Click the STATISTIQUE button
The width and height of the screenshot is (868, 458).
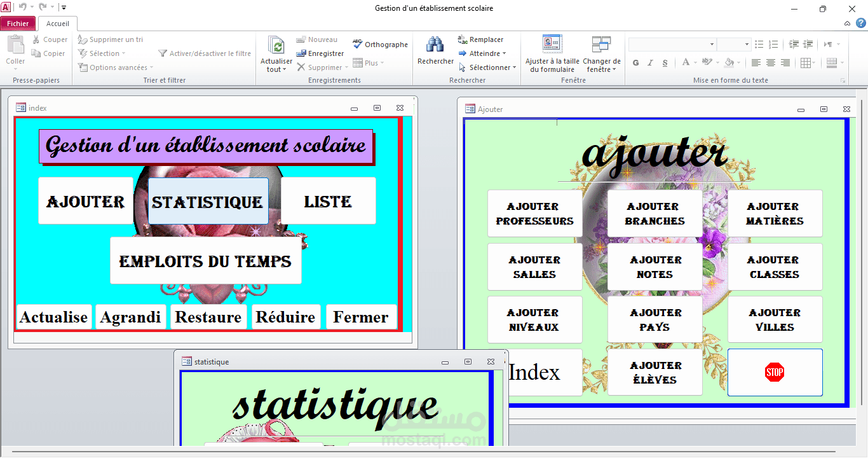[x=208, y=201]
